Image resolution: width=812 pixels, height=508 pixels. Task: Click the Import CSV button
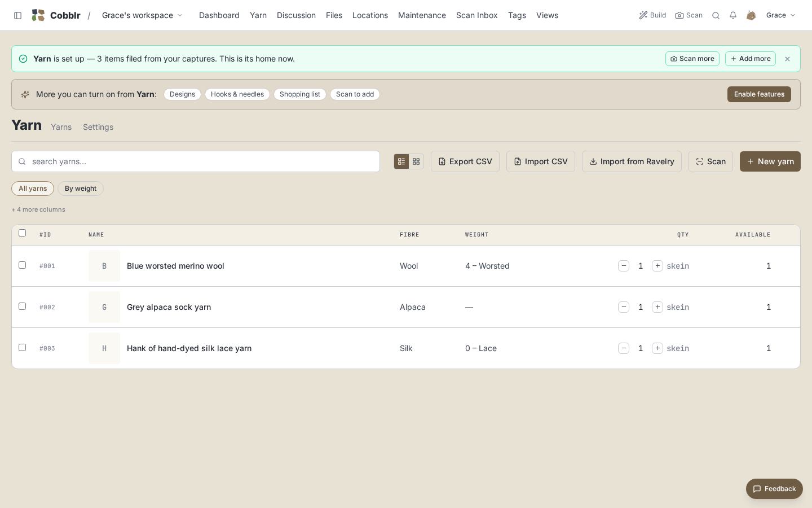coord(541,161)
